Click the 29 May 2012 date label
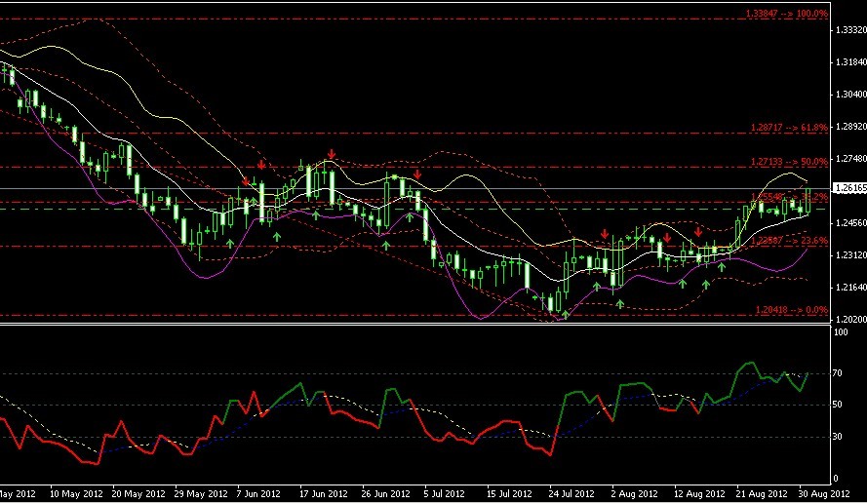 click(201, 494)
